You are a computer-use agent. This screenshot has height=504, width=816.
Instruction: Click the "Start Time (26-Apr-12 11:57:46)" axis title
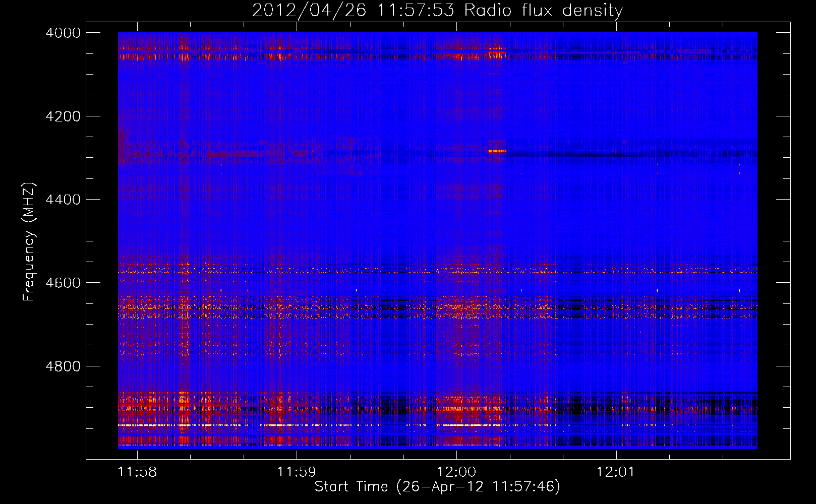[437, 487]
